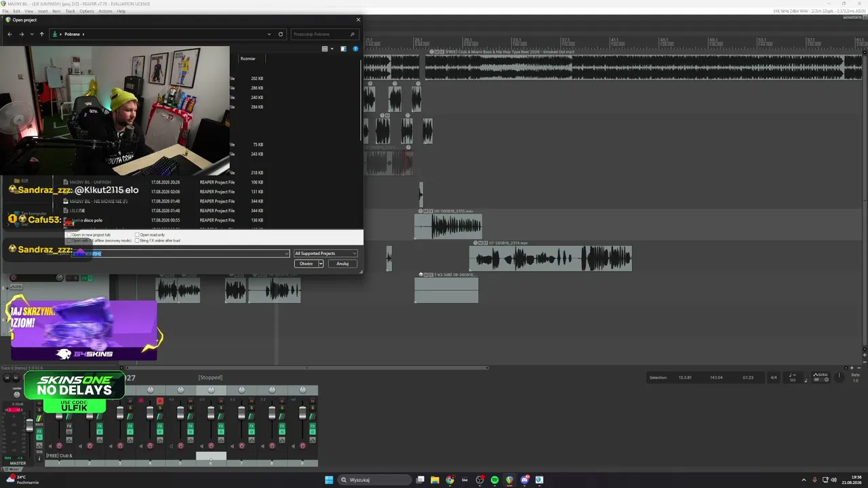Go back in the Open project dialog

[x=9, y=34]
